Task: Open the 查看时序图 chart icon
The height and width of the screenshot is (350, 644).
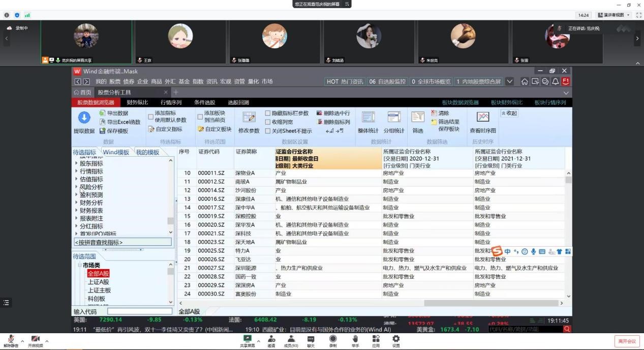Action: (x=482, y=118)
